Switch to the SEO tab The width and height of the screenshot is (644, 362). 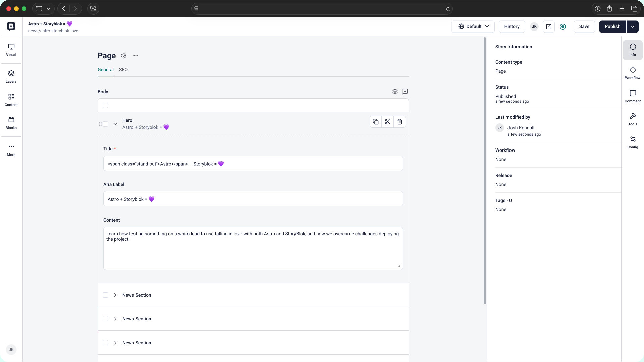[x=123, y=70]
